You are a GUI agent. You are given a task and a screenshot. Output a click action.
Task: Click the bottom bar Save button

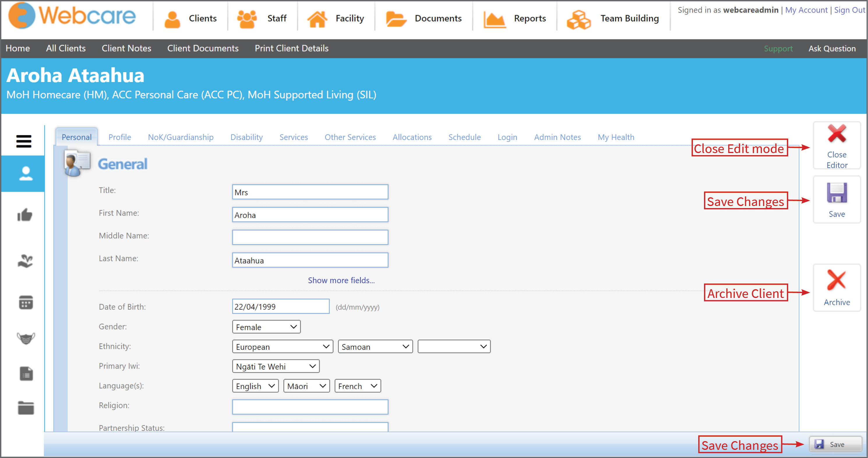pyautogui.click(x=835, y=444)
